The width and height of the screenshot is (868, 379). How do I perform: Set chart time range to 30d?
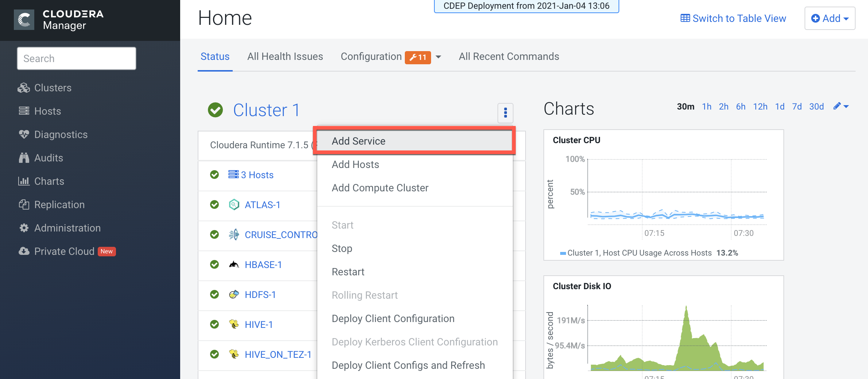pos(817,107)
